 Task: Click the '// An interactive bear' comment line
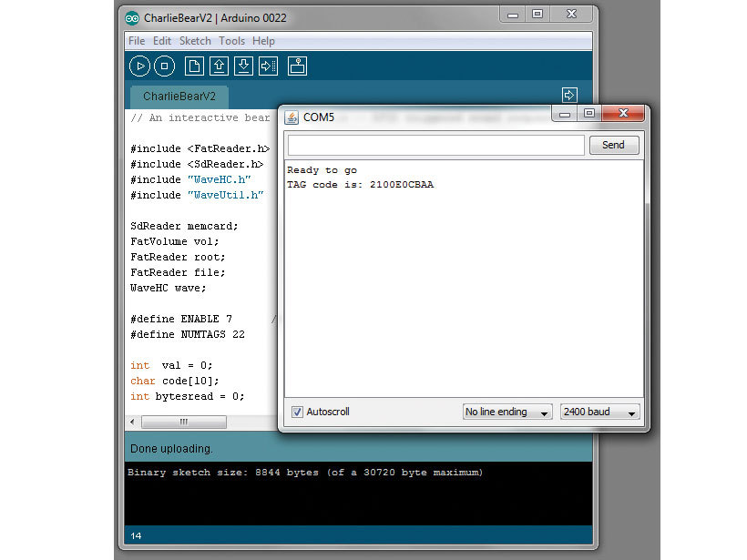[200, 117]
